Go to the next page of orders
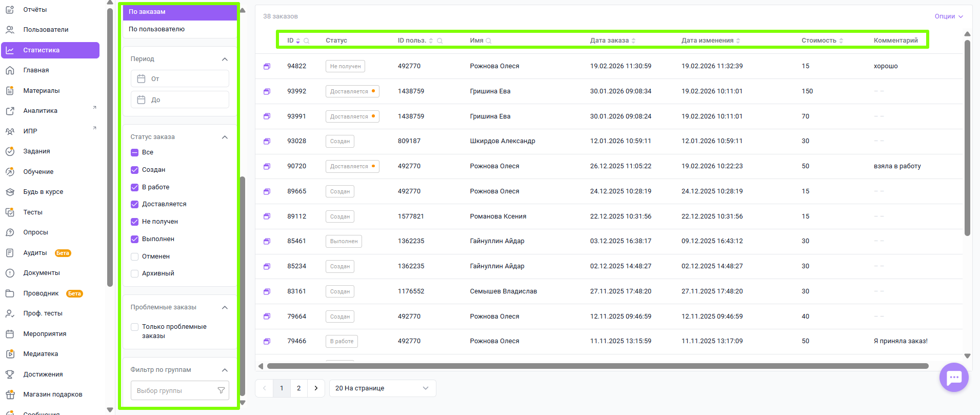The width and height of the screenshot is (980, 415). point(316,388)
